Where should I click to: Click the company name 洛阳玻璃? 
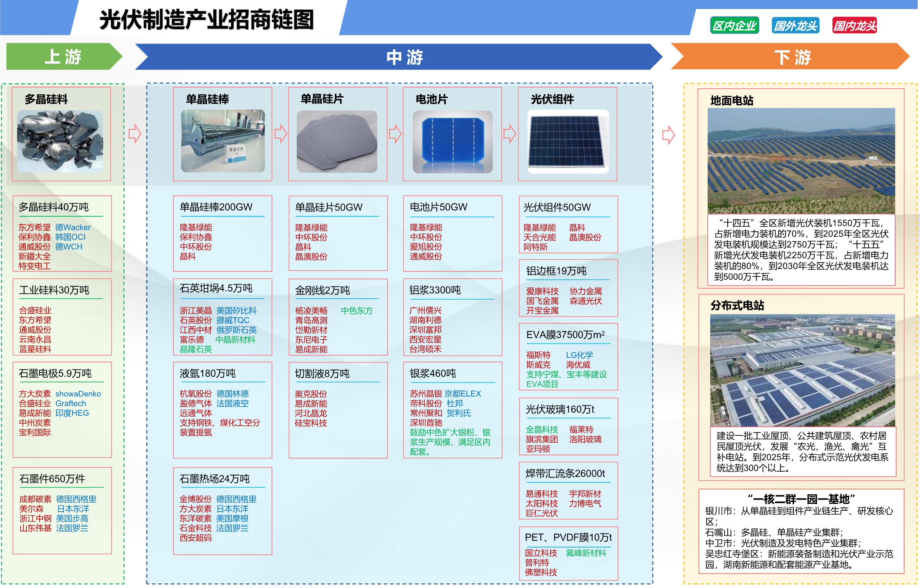585,439
